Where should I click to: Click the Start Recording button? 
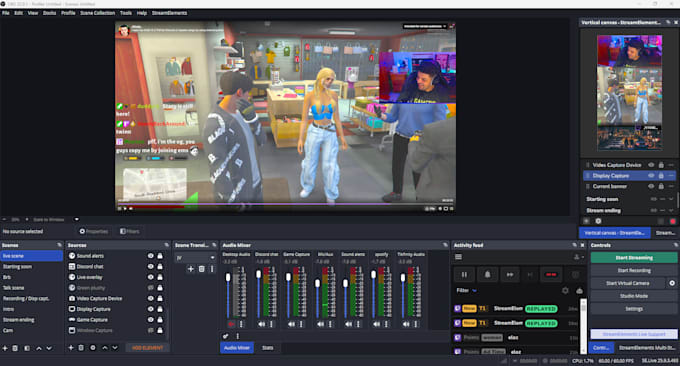point(634,271)
